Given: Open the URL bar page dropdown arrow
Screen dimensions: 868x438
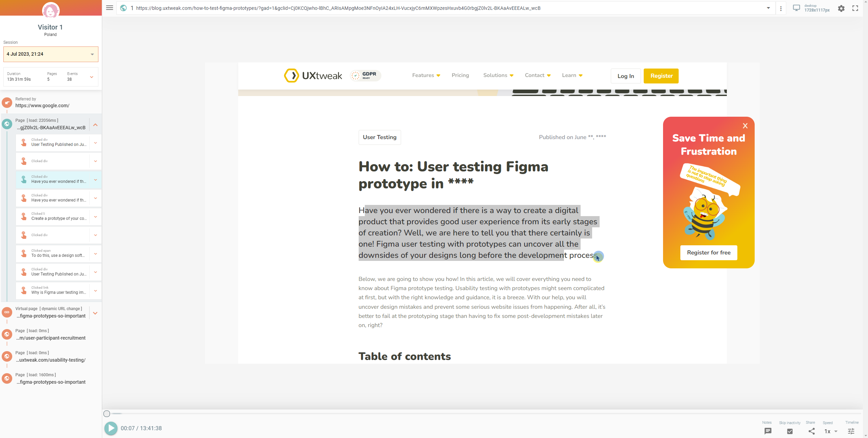Looking at the screenshot, I should pyautogui.click(x=768, y=8).
